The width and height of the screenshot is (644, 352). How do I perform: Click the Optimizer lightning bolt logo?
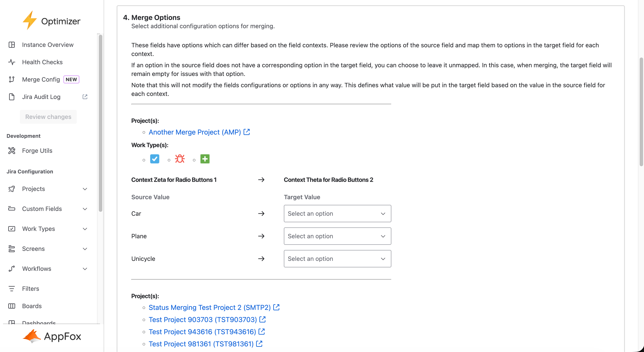(29, 21)
